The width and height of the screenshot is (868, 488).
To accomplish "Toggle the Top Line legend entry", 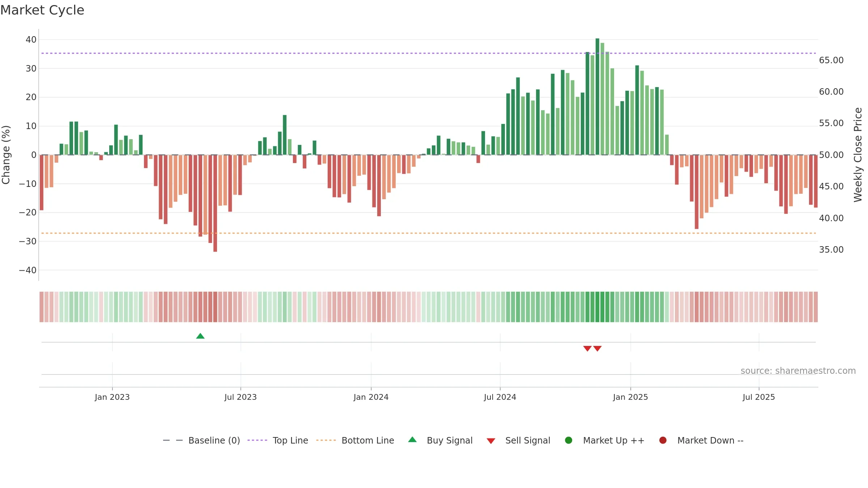I will [x=278, y=441].
